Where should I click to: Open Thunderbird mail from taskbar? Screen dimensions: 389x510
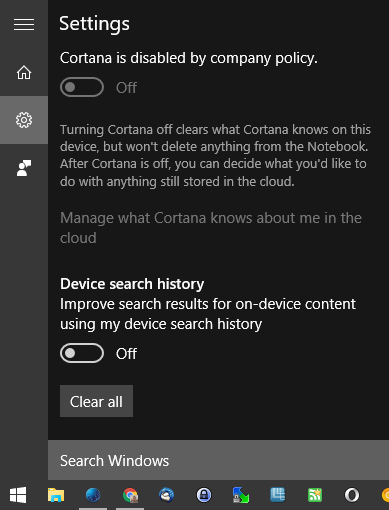(x=167, y=495)
